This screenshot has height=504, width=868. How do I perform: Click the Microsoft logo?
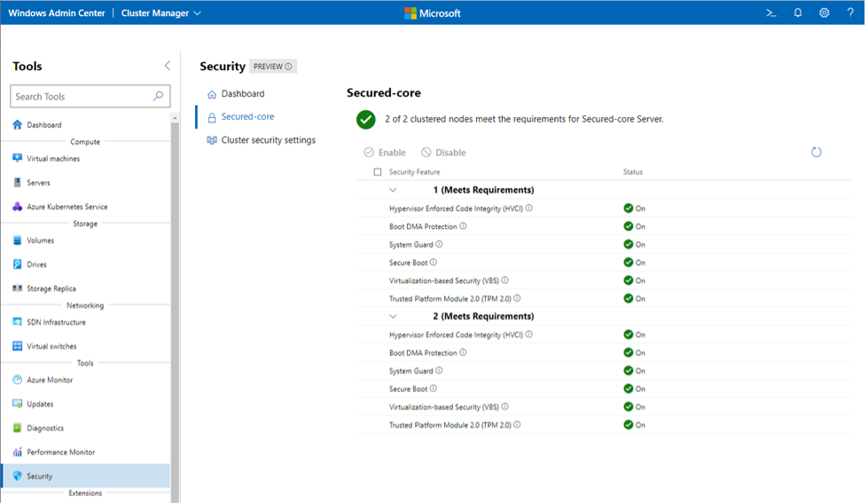pos(433,12)
